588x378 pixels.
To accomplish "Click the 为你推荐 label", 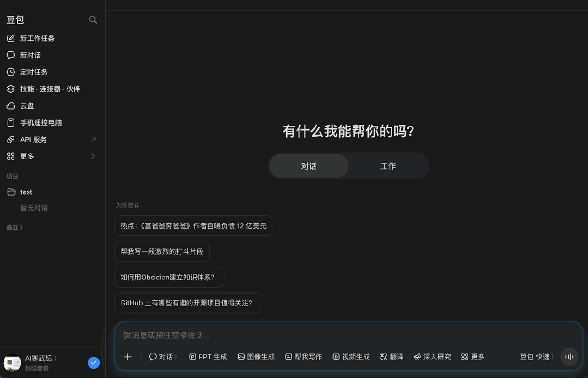I will pyautogui.click(x=128, y=205).
